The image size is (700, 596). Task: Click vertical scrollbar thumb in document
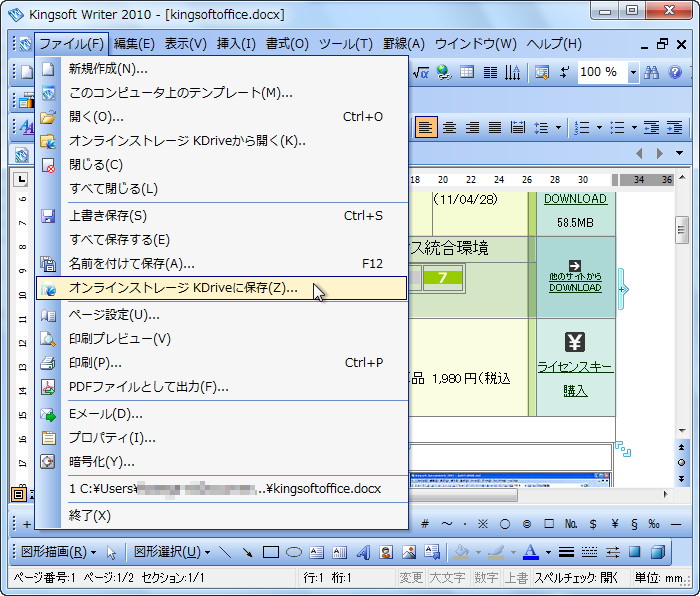681,230
